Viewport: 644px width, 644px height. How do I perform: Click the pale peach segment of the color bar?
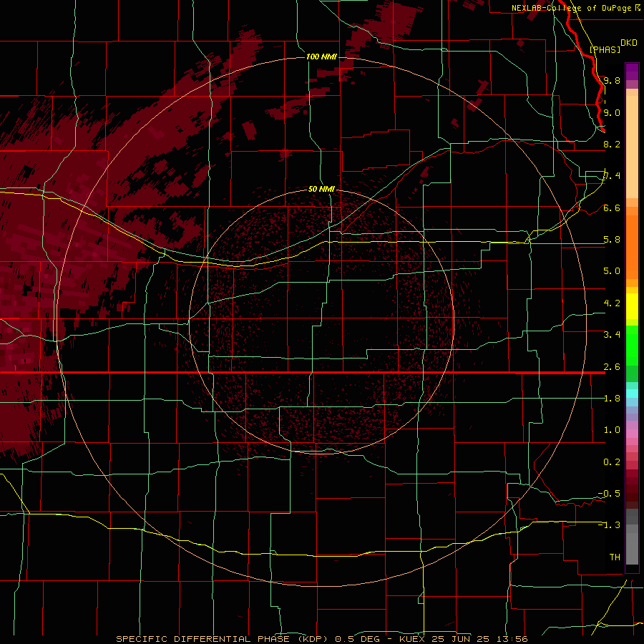(632, 147)
